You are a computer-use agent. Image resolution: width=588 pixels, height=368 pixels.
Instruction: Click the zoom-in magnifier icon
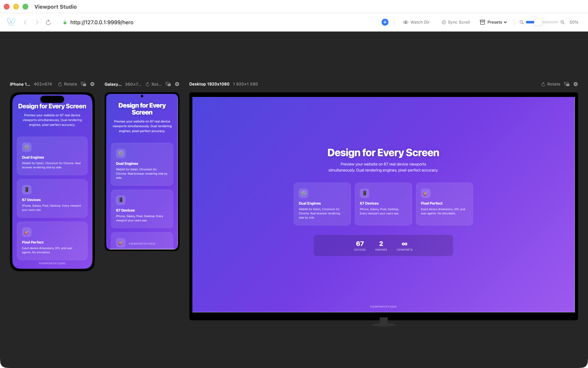(562, 22)
